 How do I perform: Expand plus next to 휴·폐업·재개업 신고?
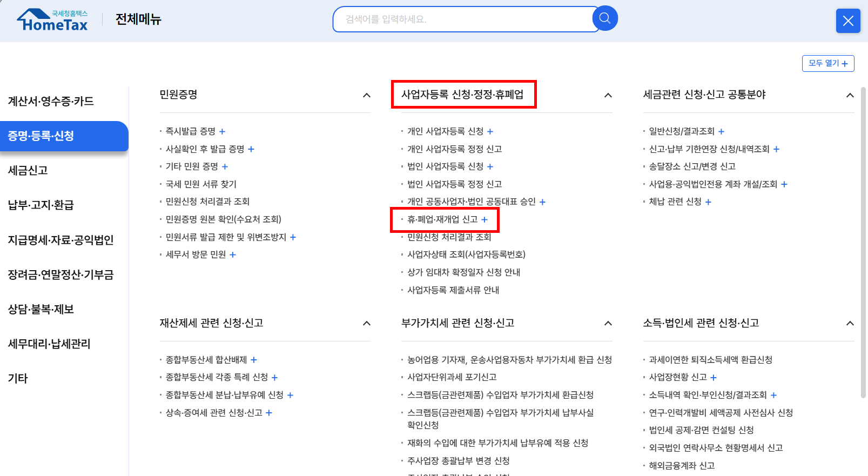point(485,219)
